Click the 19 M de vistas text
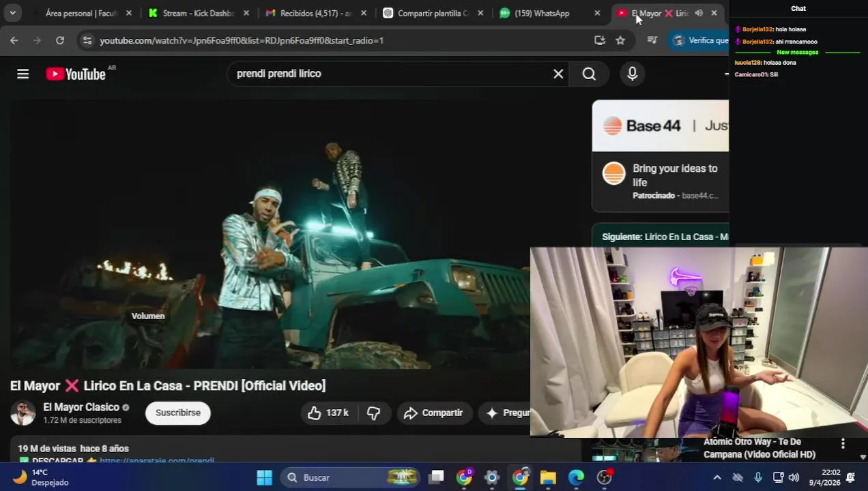 pos(46,449)
